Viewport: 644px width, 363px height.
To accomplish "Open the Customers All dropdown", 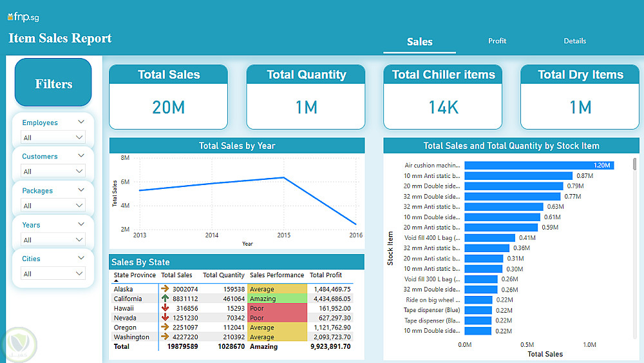I will coord(53,171).
